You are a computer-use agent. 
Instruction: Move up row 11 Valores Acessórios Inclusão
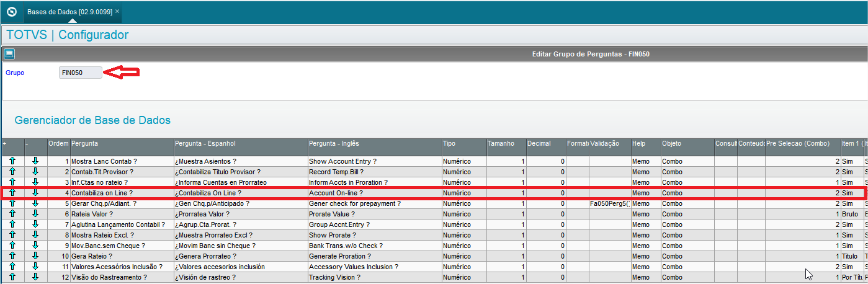coord(12,267)
